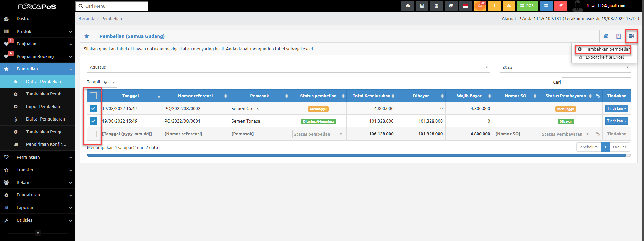Click the truck icon beside Pengiriman Konfir...
Screen dimensions: 644x241
16,144
